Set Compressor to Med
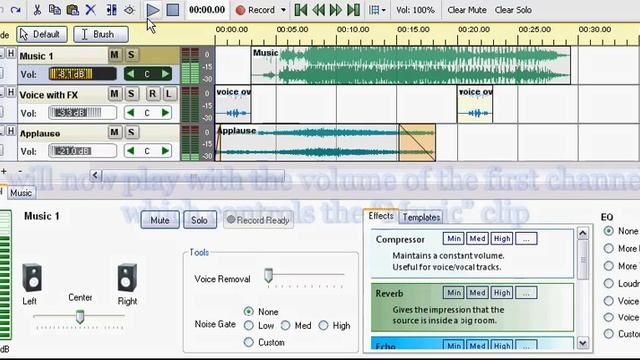The height and width of the screenshot is (360, 640). 477,238
